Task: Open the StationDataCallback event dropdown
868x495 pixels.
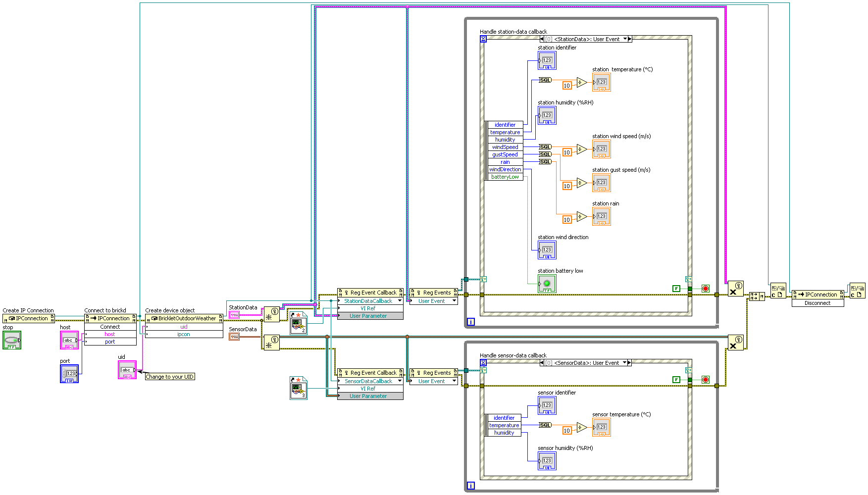Action: click(400, 301)
